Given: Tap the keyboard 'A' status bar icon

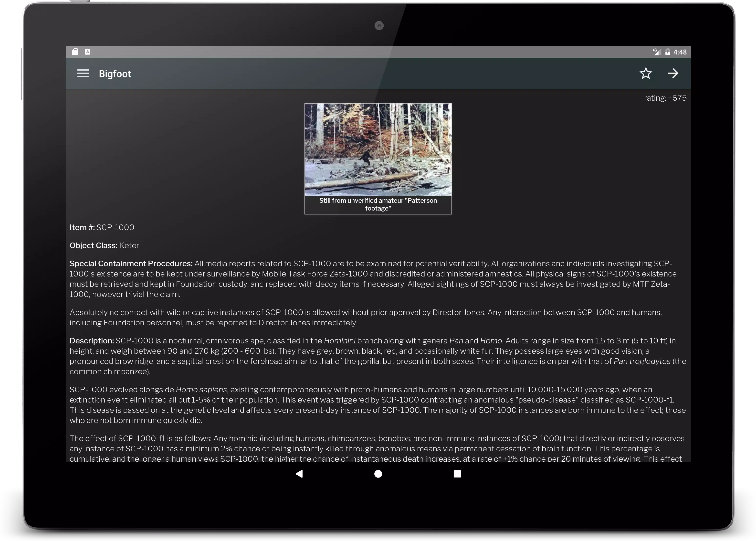Looking at the screenshot, I should point(88,52).
